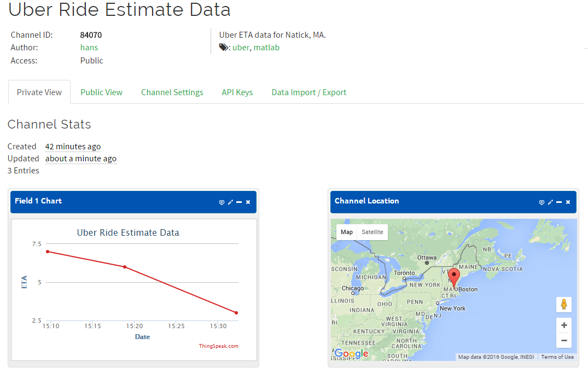The height and width of the screenshot is (373, 588).
Task: Click the uber tag link
Action: click(241, 48)
